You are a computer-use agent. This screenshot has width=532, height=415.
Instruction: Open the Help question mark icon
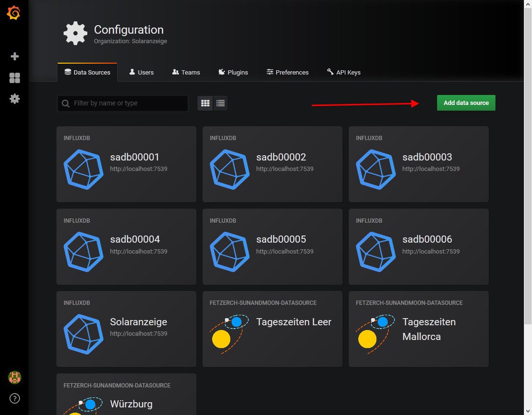pyautogui.click(x=15, y=398)
